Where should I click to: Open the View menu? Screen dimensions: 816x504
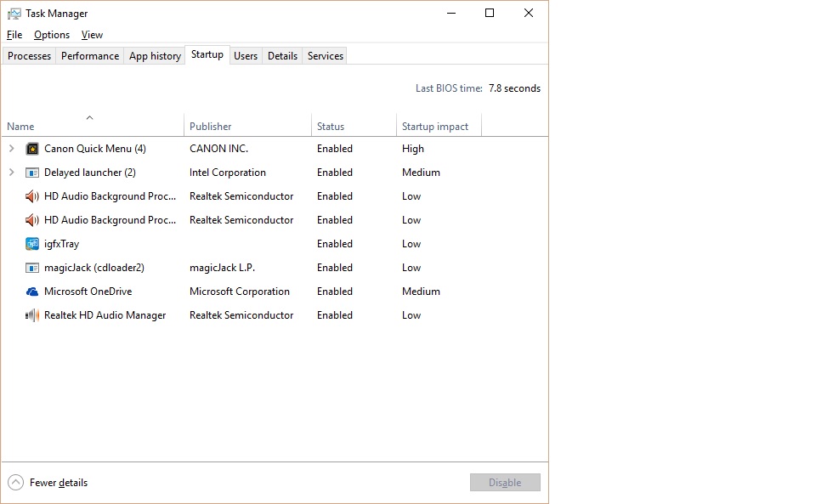92,35
